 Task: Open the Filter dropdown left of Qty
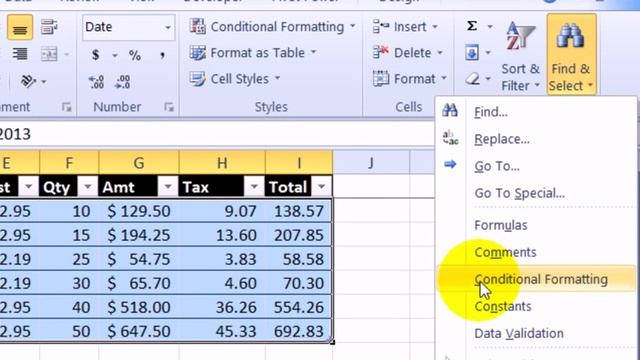[x=28, y=187]
